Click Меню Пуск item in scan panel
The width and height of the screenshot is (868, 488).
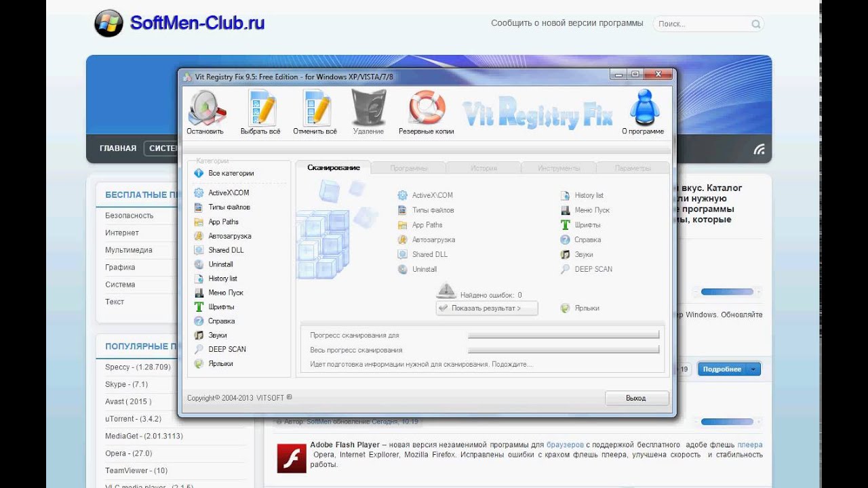585,210
